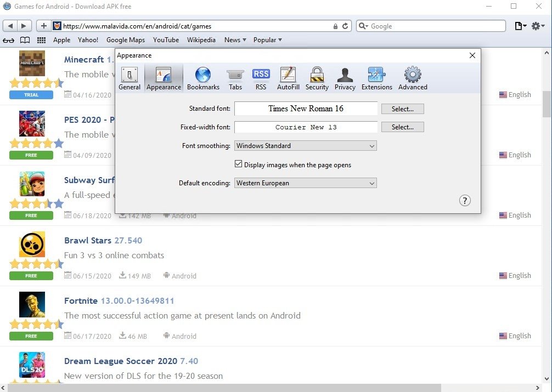The width and height of the screenshot is (552, 392).
Task: Open the AutoFill preferences pane
Action: point(288,78)
